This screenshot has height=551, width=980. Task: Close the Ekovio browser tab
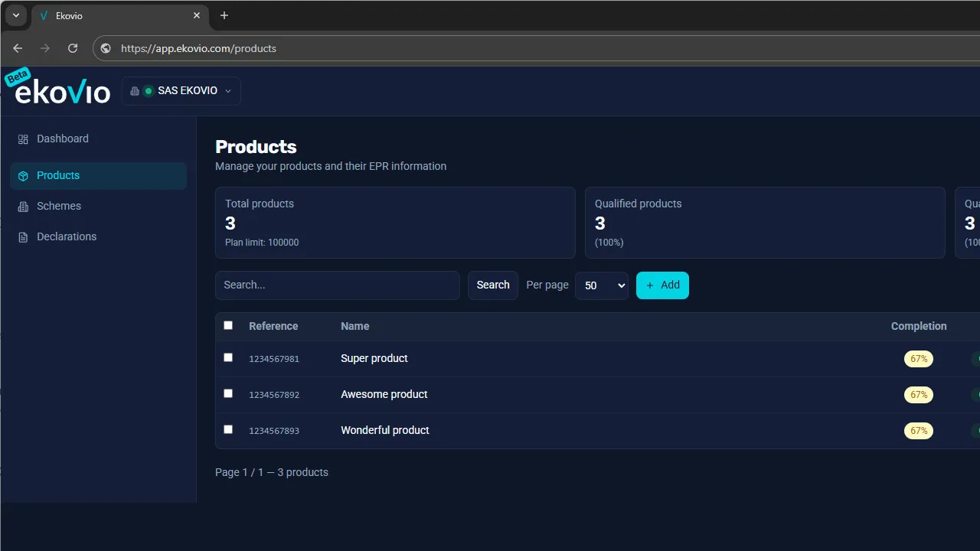pyautogui.click(x=197, y=15)
